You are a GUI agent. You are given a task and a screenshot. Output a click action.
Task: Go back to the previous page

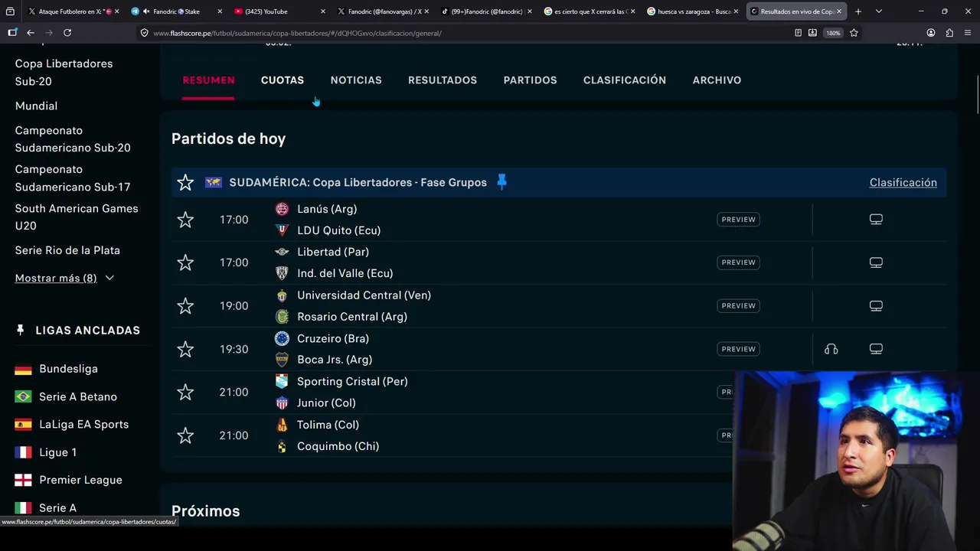coord(31,33)
